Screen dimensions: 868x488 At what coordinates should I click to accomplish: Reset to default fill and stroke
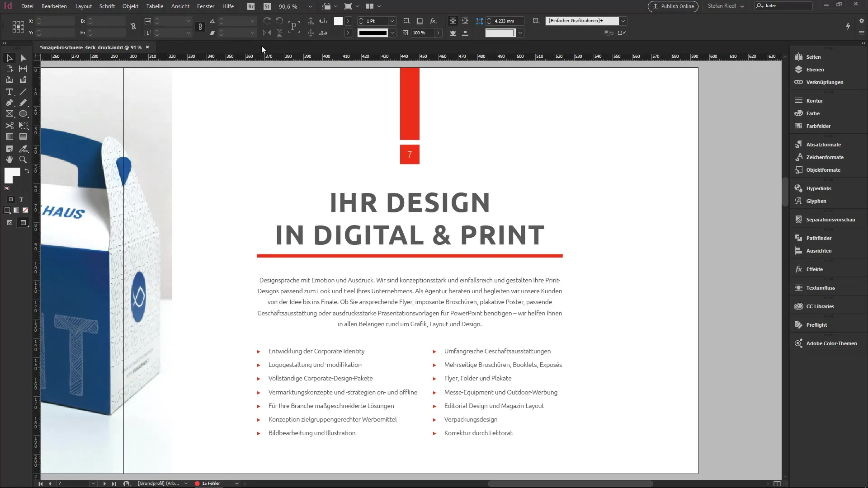point(7,188)
